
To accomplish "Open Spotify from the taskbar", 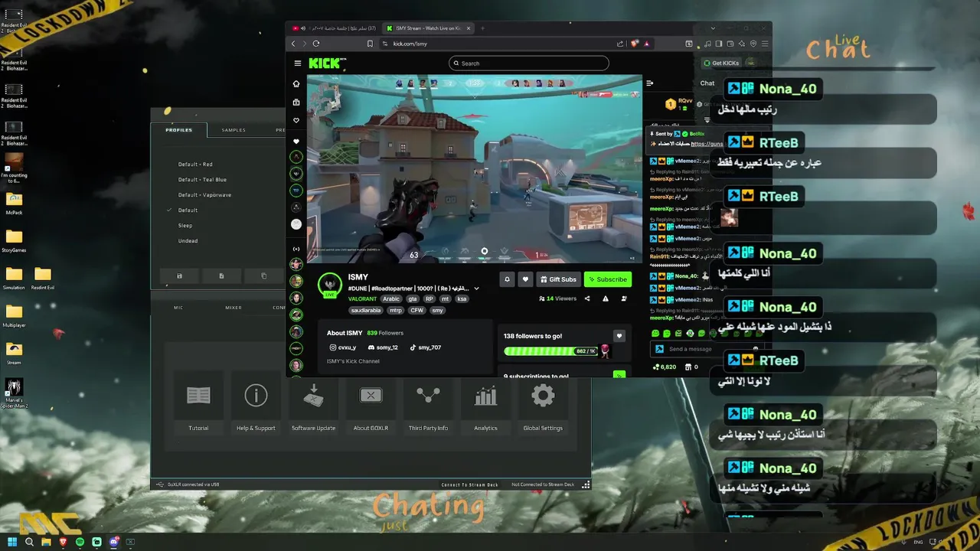I will [x=80, y=542].
